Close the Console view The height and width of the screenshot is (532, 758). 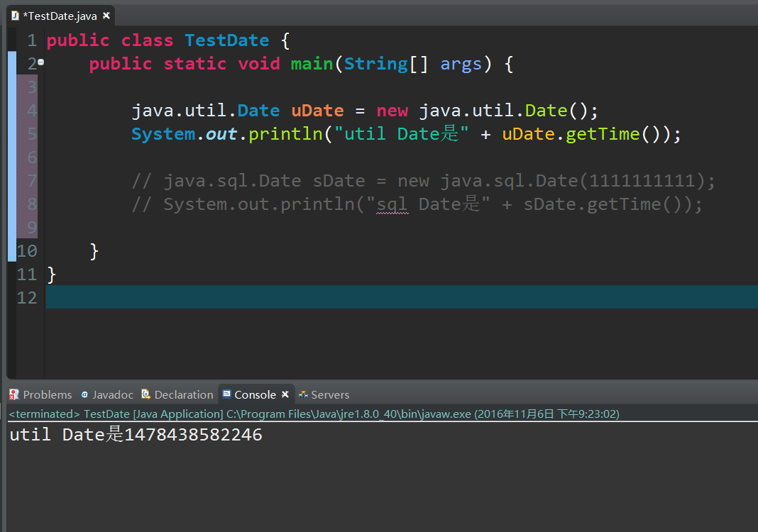[285, 394]
